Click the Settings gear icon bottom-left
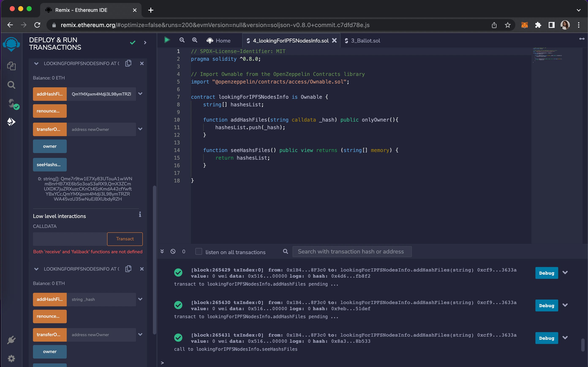This screenshot has height=367, width=588. (11, 359)
